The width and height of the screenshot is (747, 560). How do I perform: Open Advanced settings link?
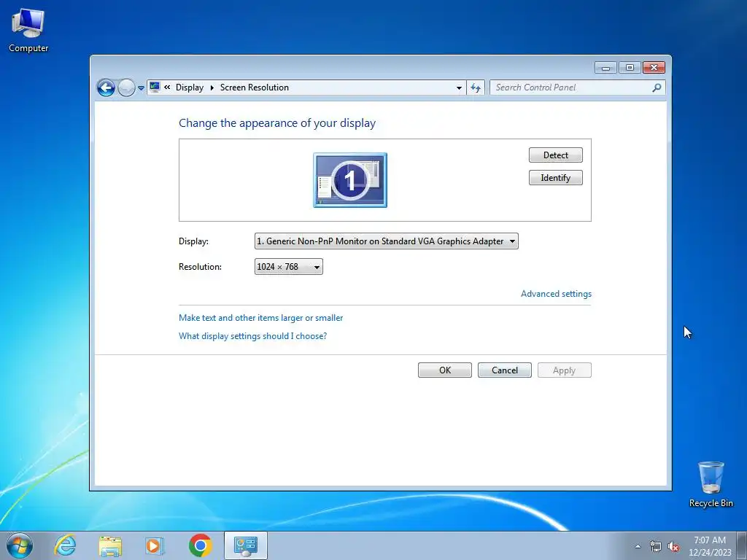click(556, 294)
